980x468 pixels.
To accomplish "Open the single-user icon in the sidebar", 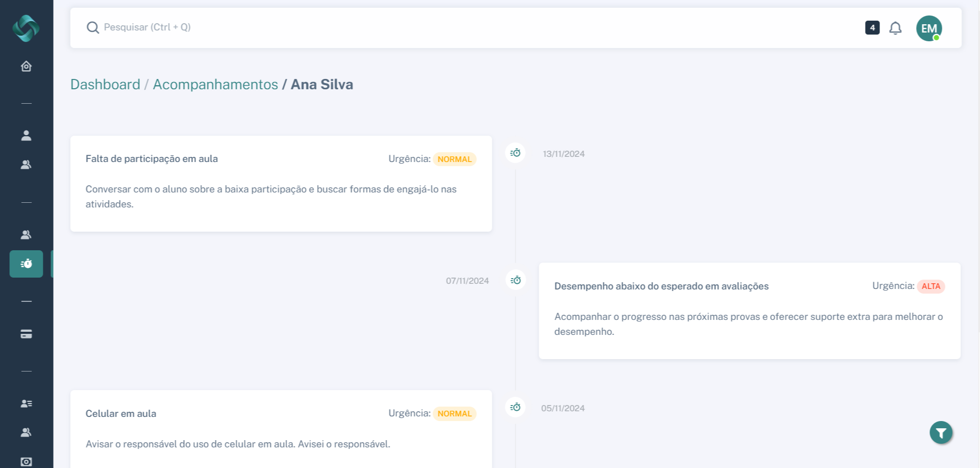I will point(26,136).
